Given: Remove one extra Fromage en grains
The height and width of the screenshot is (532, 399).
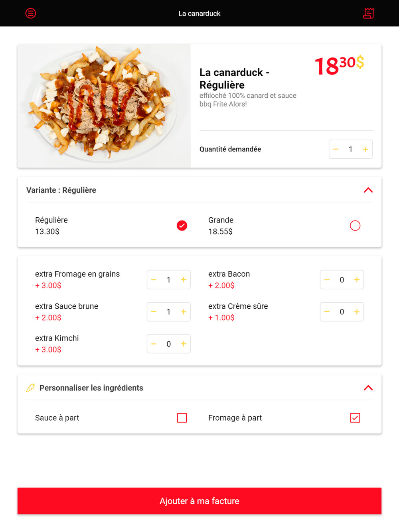Looking at the screenshot, I should click(154, 280).
